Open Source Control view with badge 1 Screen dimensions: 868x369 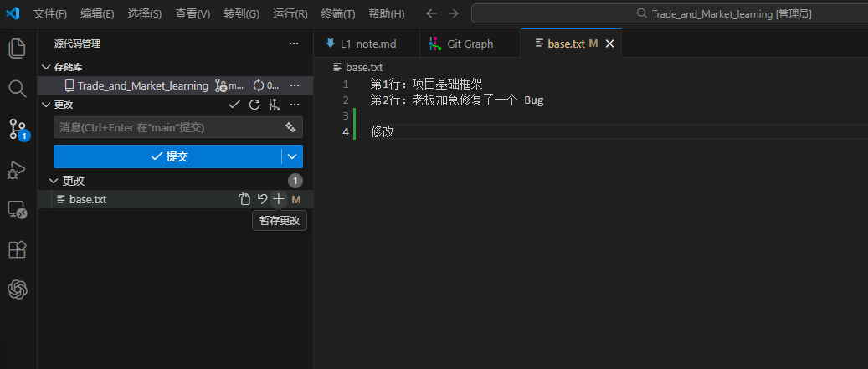pyautogui.click(x=18, y=129)
